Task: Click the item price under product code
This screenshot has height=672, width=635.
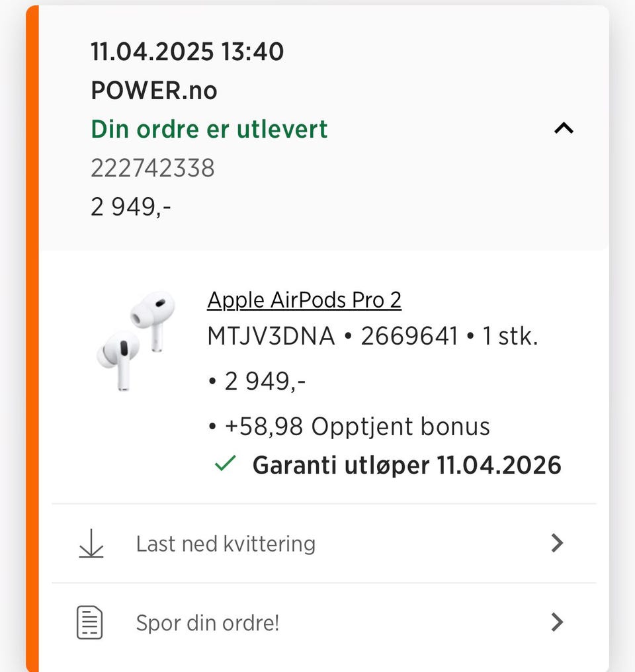Action: click(x=265, y=381)
